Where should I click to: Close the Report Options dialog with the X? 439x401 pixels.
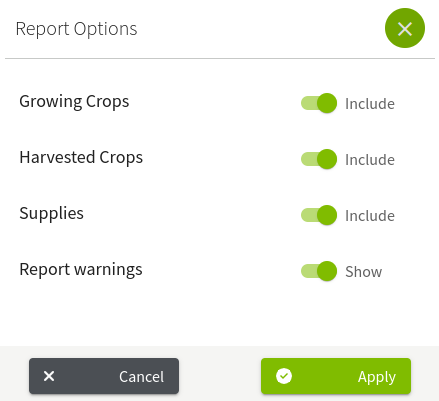(405, 28)
